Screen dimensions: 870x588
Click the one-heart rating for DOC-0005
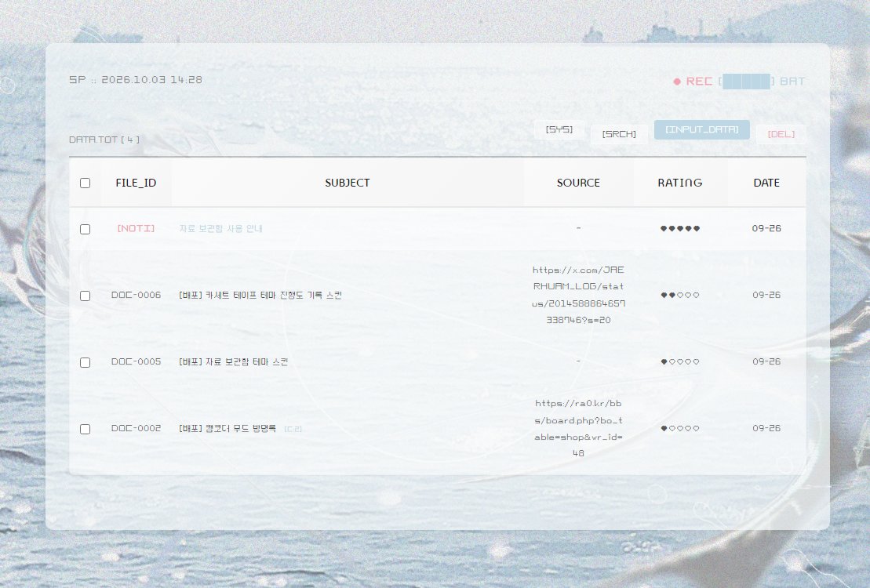pyautogui.click(x=679, y=361)
